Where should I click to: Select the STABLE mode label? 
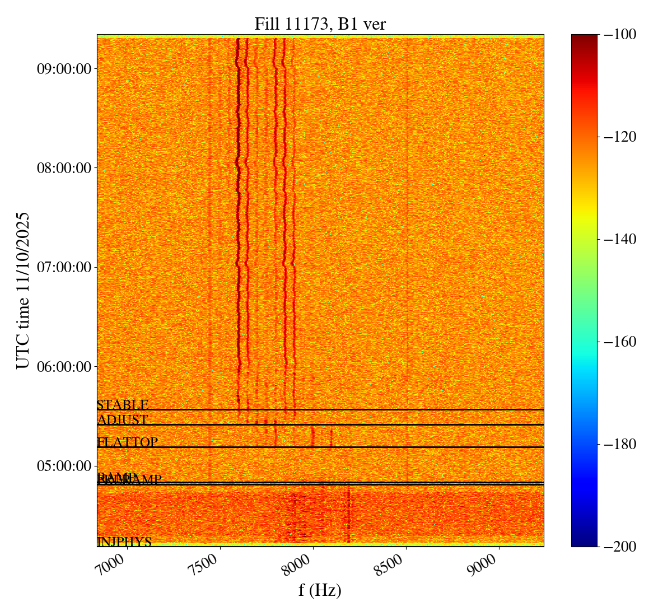tap(123, 405)
